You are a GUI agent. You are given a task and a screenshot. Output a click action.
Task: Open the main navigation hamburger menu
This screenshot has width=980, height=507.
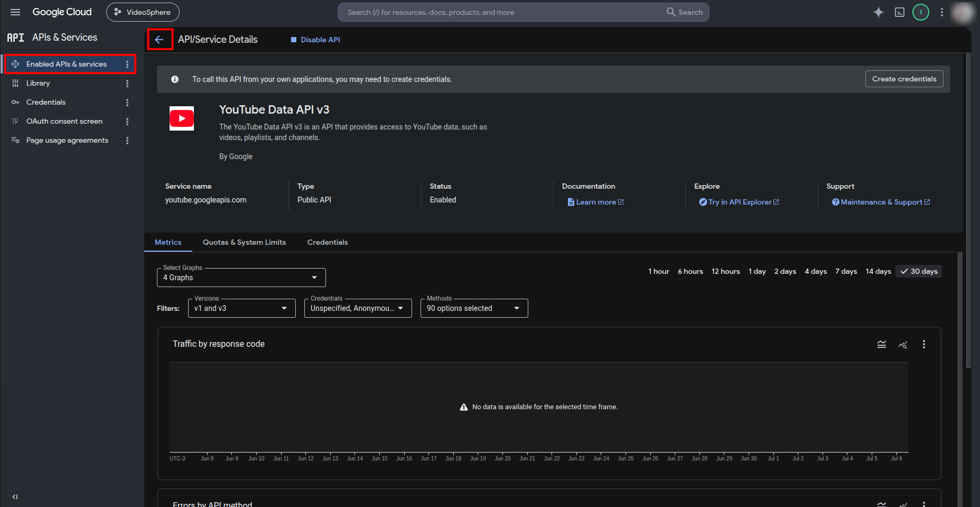coord(15,12)
